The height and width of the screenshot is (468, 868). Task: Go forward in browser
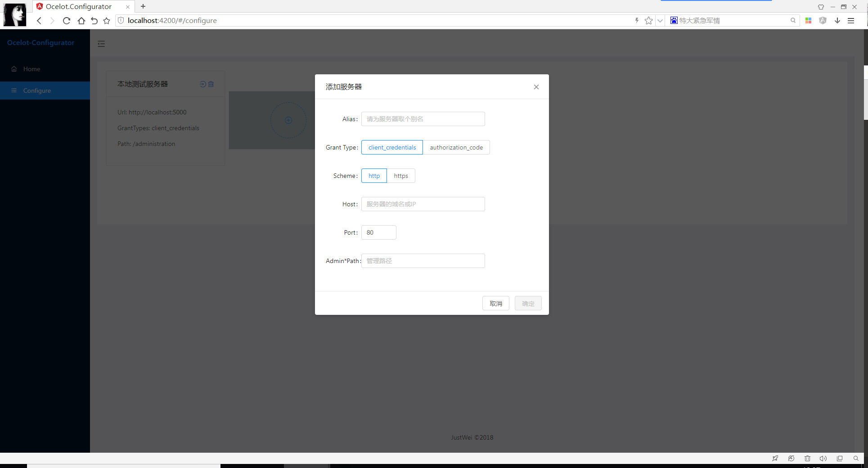pos(52,21)
